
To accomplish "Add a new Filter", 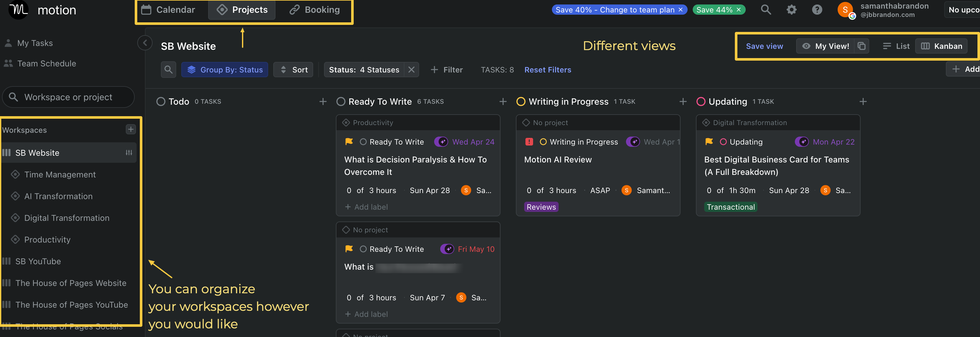I will pos(447,70).
